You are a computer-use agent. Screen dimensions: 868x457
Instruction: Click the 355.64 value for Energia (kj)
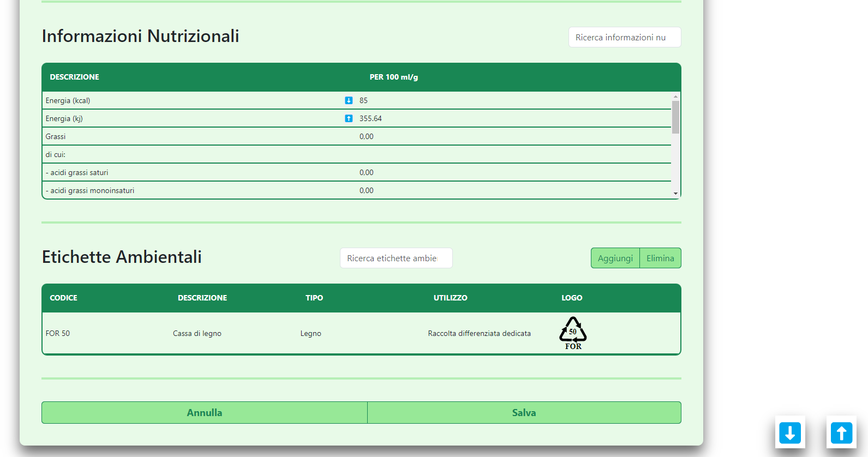coord(370,118)
